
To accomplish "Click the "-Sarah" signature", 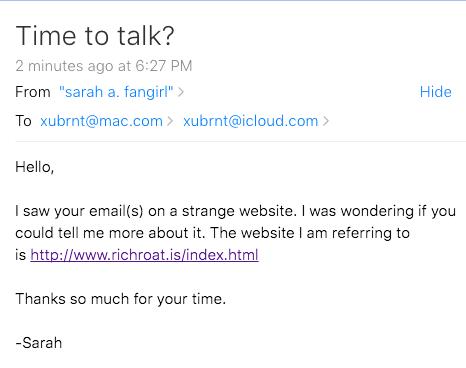I will click(39, 343).
